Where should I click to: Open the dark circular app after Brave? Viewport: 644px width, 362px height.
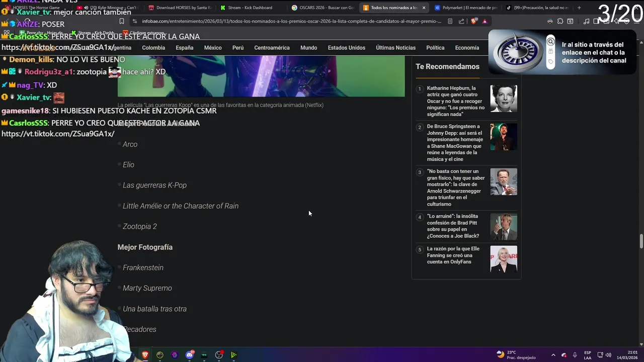click(x=160, y=355)
